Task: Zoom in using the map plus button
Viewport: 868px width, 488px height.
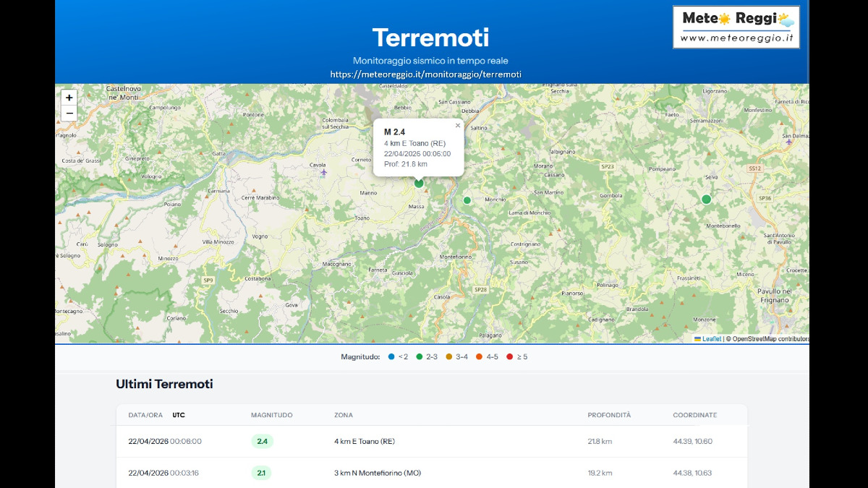Action: coord(69,98)
